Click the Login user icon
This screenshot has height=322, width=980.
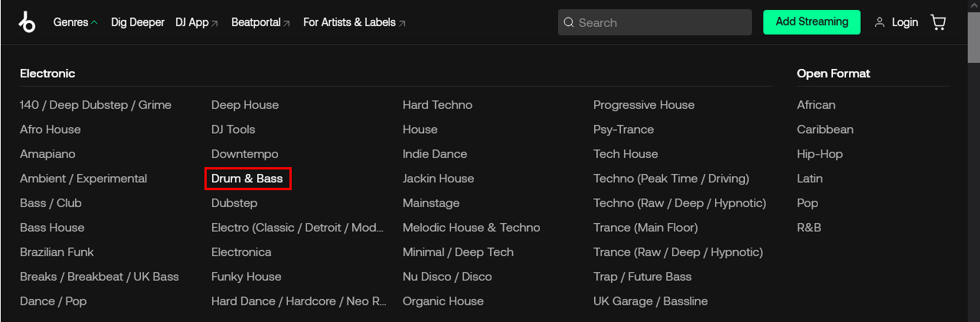tap(879, 23)
